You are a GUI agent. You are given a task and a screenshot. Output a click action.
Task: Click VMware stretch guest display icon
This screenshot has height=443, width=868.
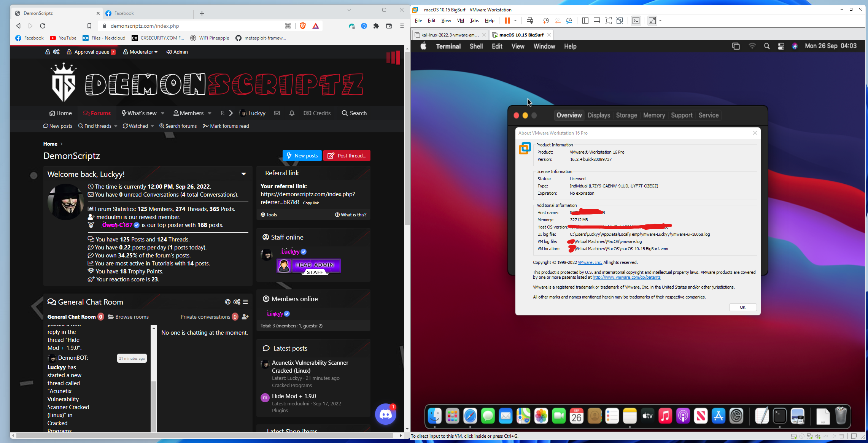(x=652, y=21)
